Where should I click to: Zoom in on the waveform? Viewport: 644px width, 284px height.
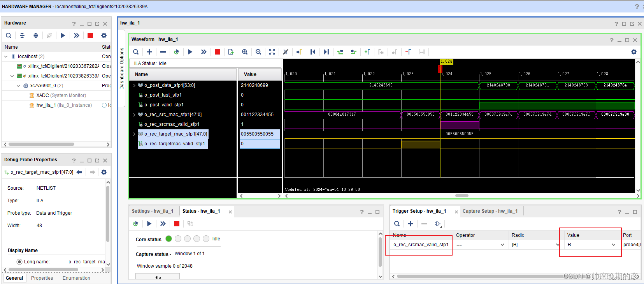tap(245, 52)
